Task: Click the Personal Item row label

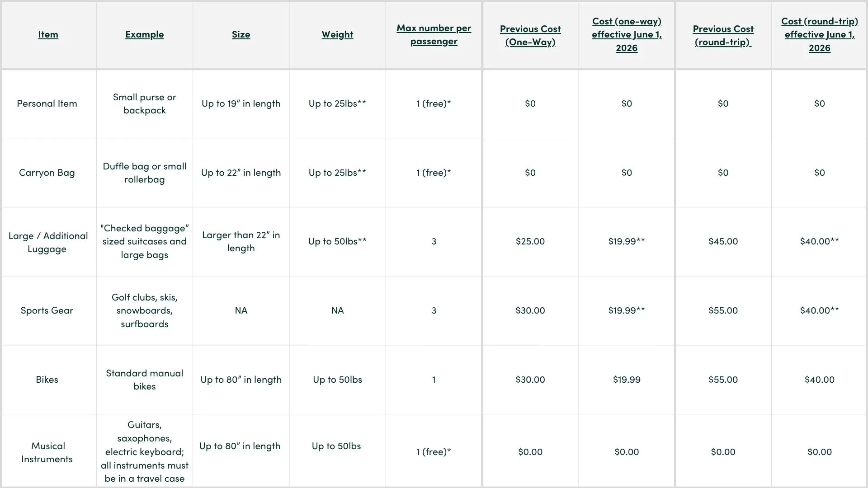Action: [x=47, y=103]
